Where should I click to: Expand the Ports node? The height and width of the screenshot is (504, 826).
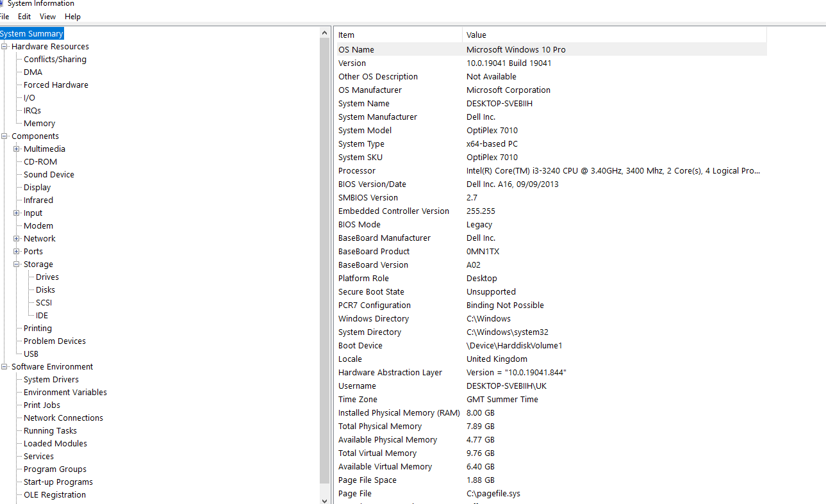tap(17, 251)
